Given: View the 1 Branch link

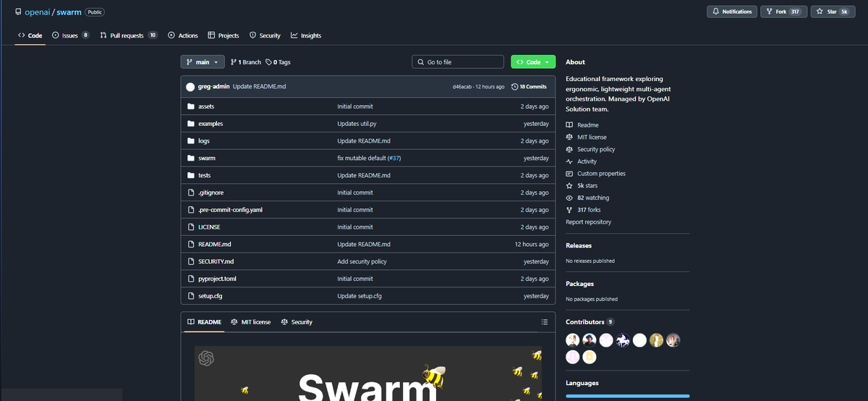Looking at the screenshot, I should click(x=246, y=62).
